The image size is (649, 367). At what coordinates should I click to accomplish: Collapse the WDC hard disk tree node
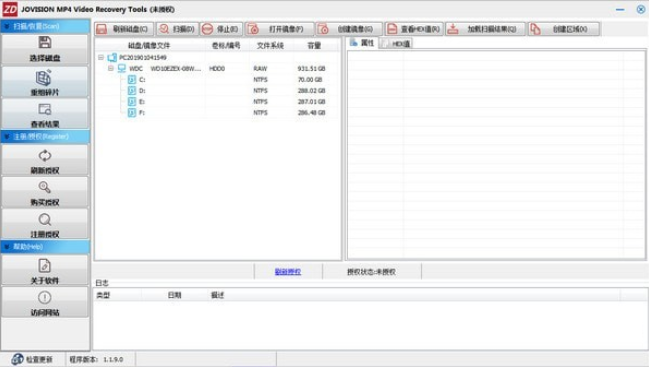111,68
